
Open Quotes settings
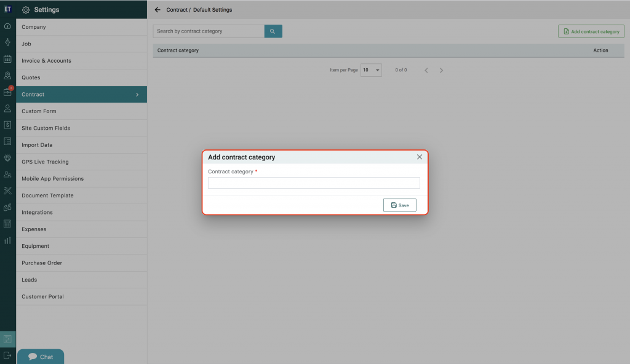82,77
